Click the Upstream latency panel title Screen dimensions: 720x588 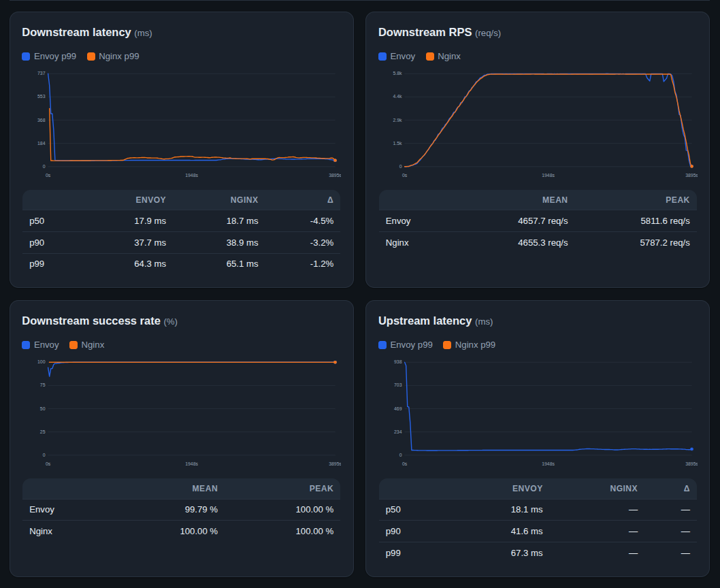coord(425,321)
